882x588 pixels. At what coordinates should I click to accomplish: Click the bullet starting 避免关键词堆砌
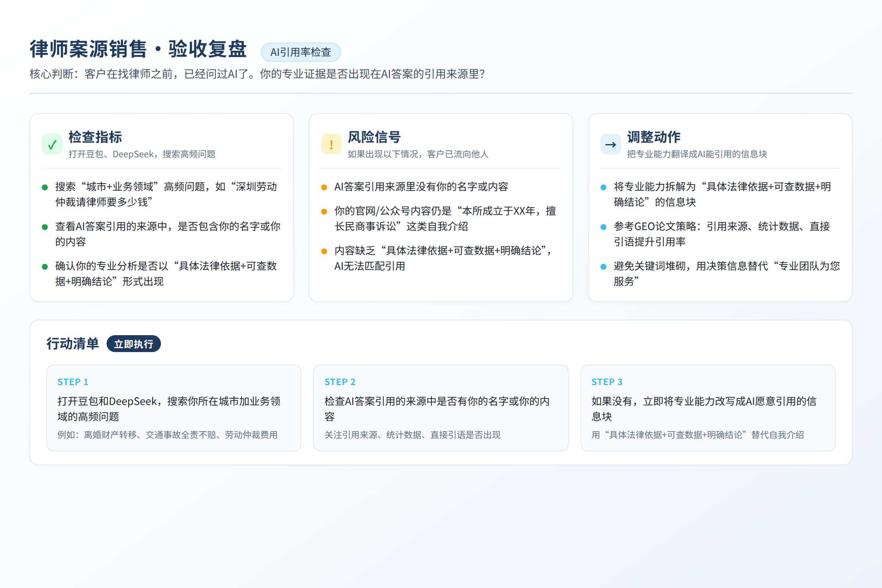(727, 274)
